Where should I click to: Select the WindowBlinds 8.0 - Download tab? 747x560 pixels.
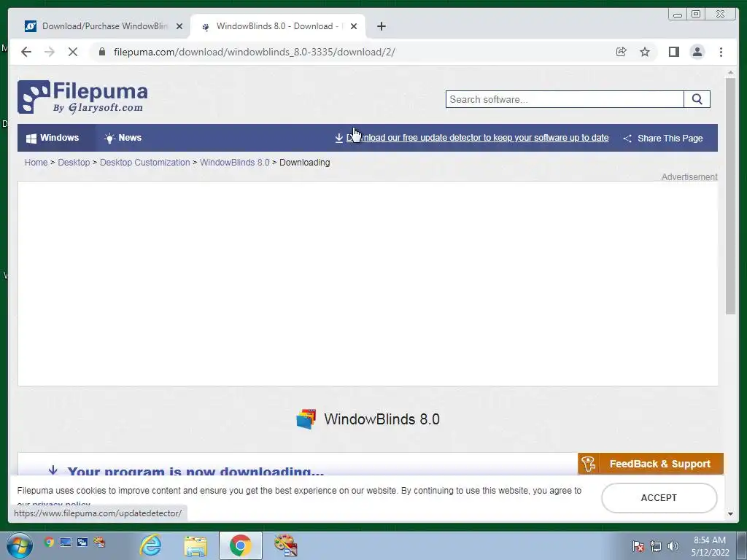pyautogui.click(x=277, y=26)
